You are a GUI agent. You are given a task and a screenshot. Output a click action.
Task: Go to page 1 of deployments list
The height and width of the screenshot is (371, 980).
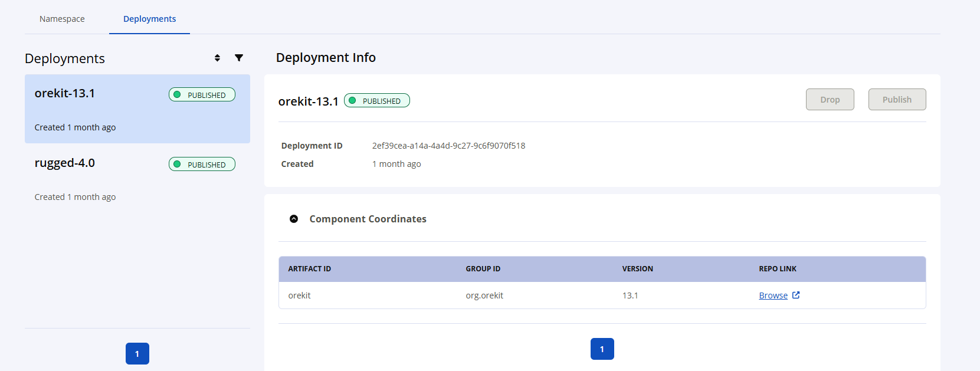137,354
